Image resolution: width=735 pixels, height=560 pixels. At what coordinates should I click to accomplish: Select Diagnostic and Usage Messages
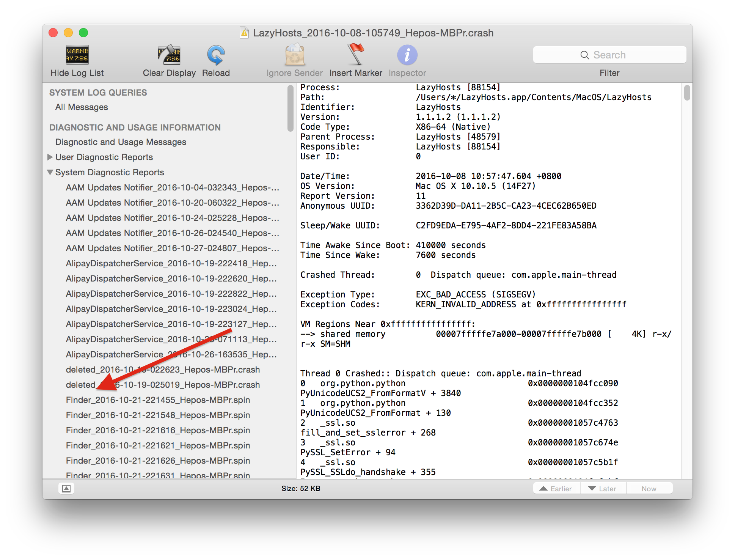[x=121, y=142]
